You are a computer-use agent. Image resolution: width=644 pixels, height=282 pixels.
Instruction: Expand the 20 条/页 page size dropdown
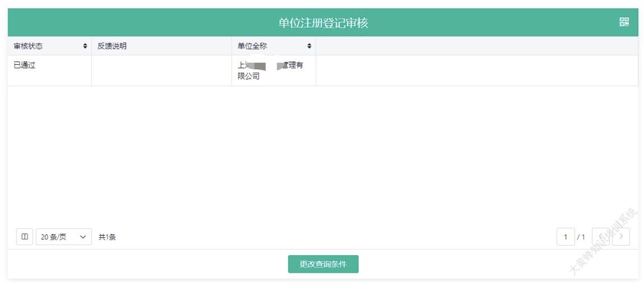[x=64, y=237]
